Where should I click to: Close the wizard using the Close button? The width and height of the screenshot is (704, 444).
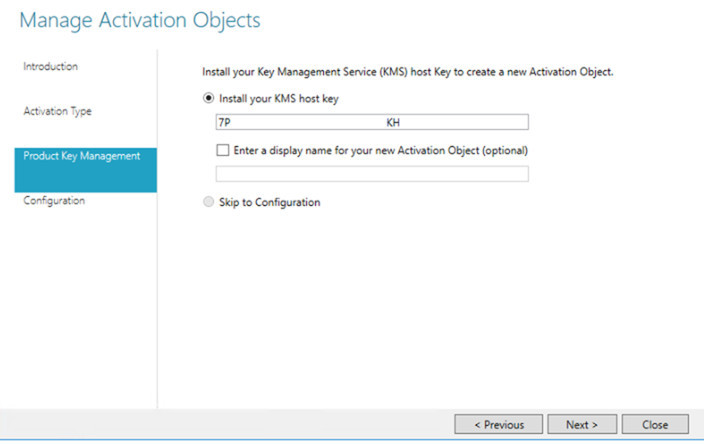click(x=655, y=424)
